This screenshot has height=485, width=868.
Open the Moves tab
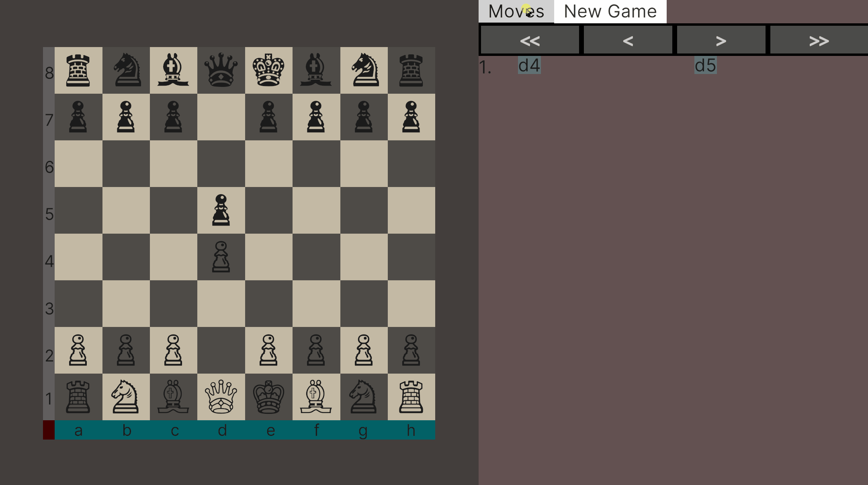516,11
